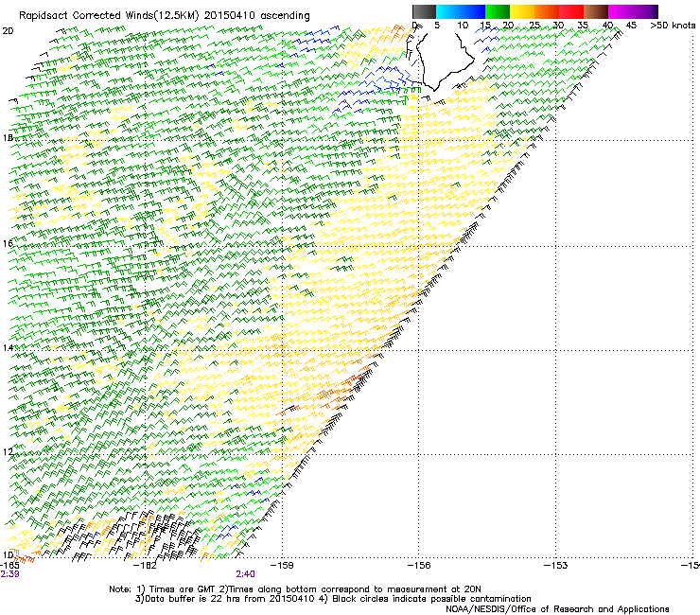Click the '>50 knots' legend label
This screenshot has width=700, height=615.
[x=673, y=26]
